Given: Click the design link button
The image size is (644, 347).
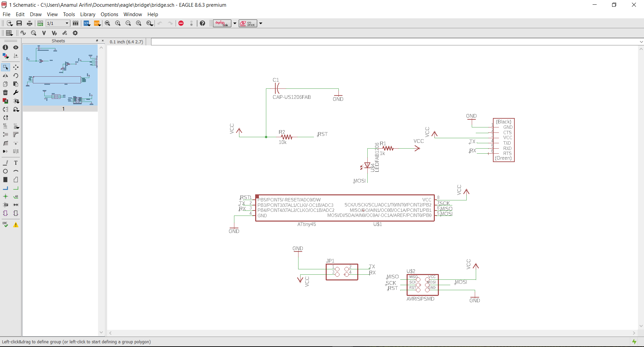Looking at the screenshot, I should (x=222, y=23).
